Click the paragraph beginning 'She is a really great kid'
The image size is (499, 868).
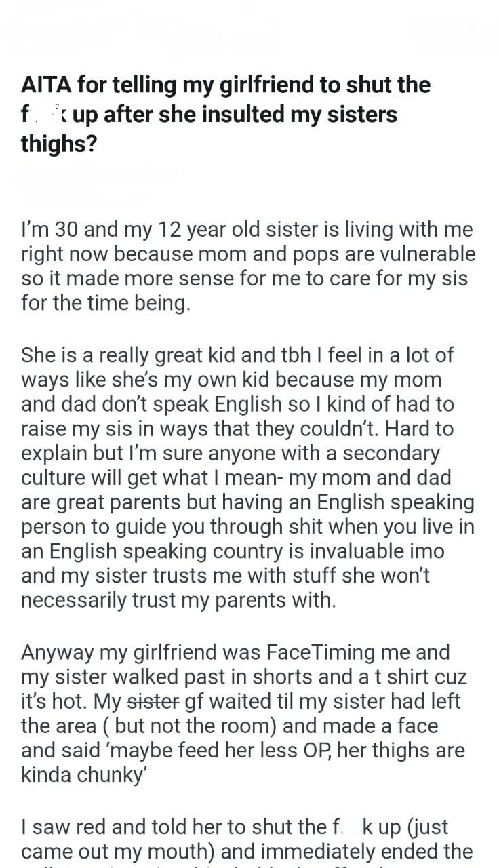(x=248, y=477)
